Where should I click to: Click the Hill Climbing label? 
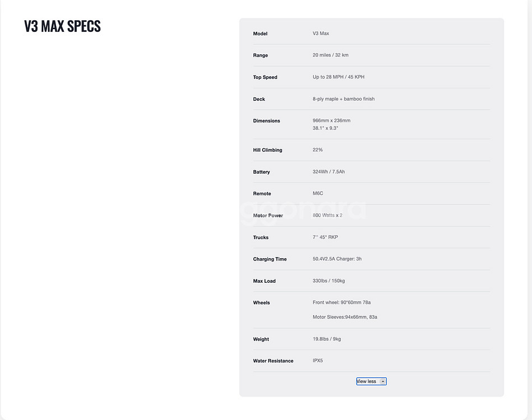point(267,150)
